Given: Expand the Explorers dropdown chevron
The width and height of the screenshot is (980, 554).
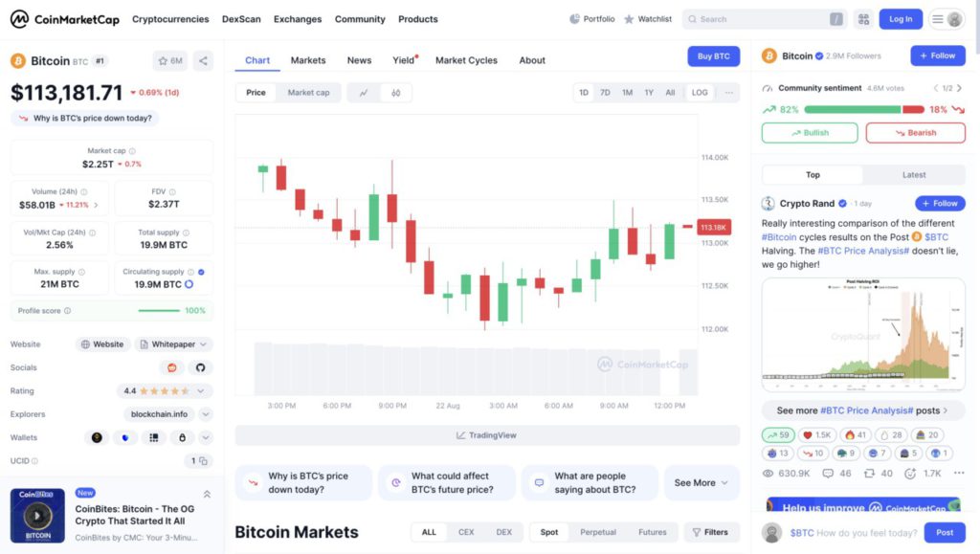Looking at the screenshot, I should [x=205, y=414].
